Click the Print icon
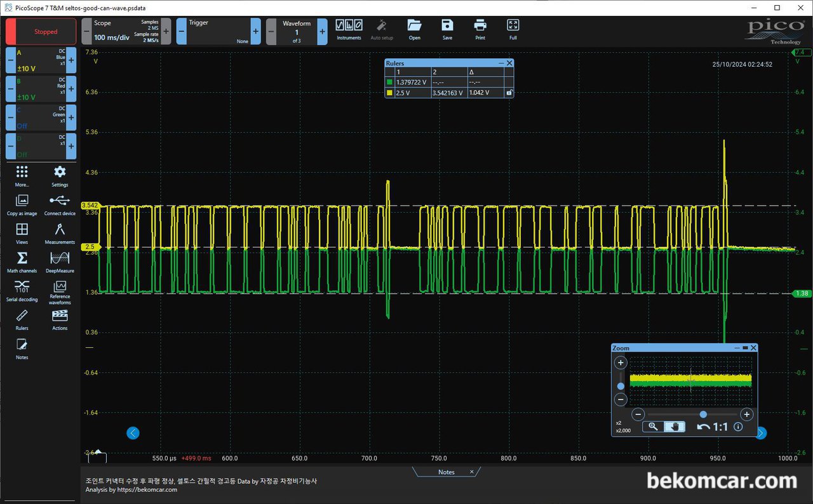 pos(480,29)
